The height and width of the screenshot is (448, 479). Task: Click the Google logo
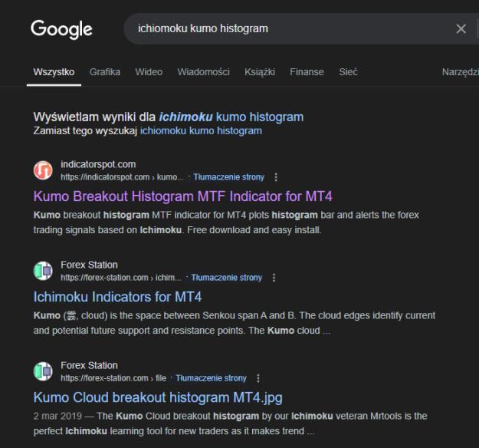(61, 29)
